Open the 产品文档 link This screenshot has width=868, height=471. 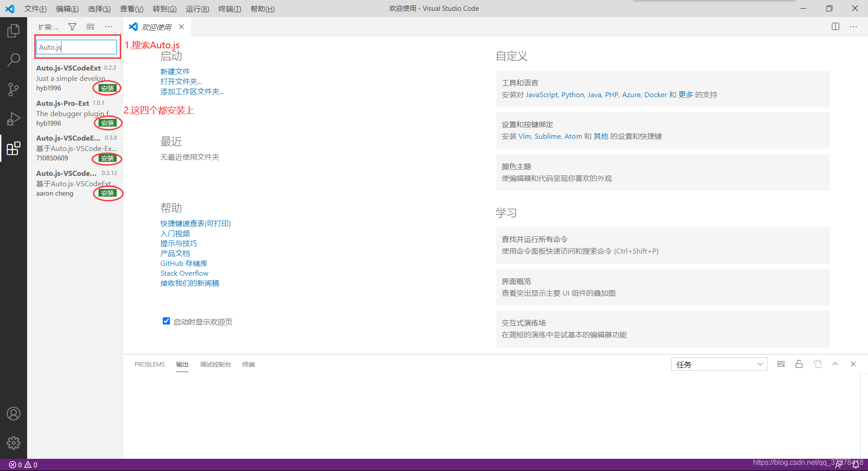click(175, 253)
